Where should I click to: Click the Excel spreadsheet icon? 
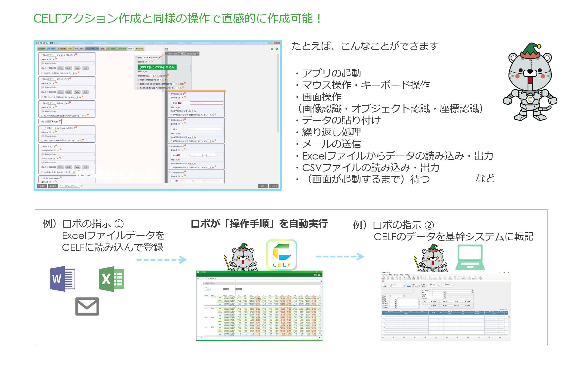[111, 279]
